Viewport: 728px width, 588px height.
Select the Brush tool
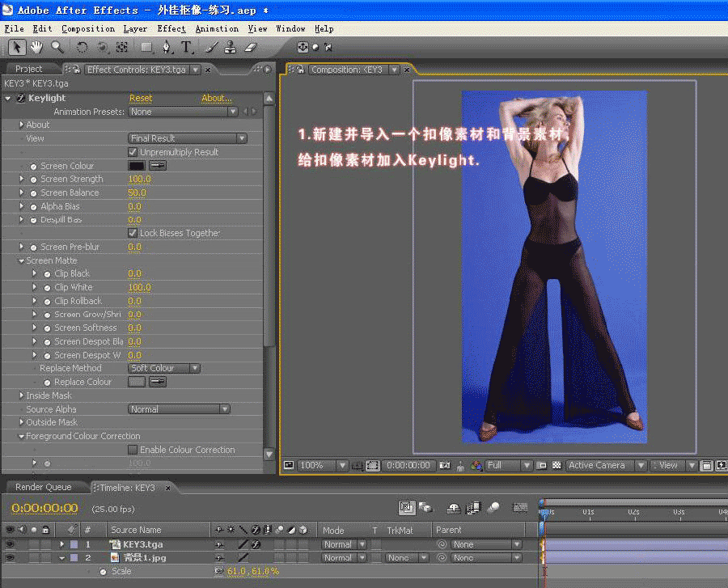212,48
